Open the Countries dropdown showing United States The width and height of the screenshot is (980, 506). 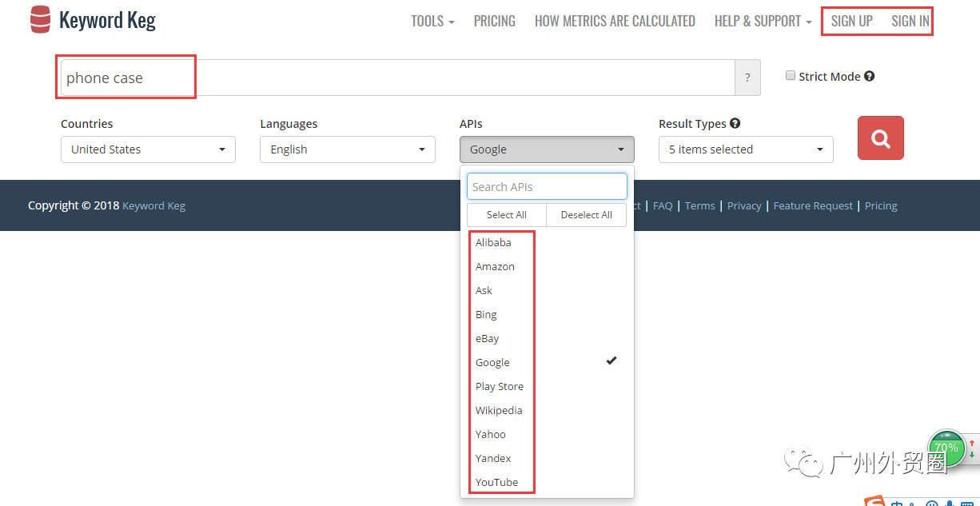click(x=148, y=149)
